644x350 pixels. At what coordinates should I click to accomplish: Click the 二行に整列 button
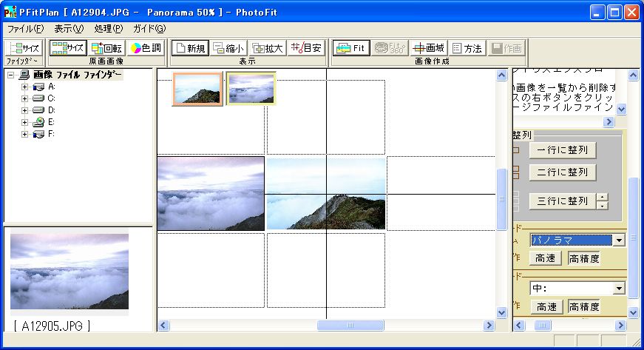coord(562,172)
